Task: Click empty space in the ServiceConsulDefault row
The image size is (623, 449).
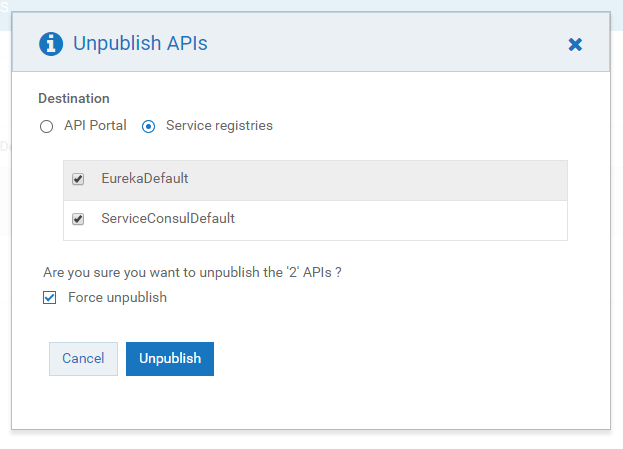Action: tap(420, 219)
